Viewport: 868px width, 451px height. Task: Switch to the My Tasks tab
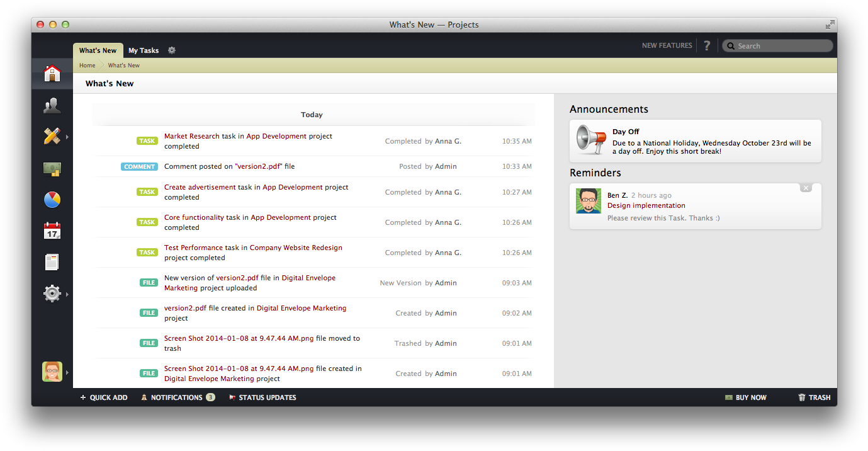[144, 50]
